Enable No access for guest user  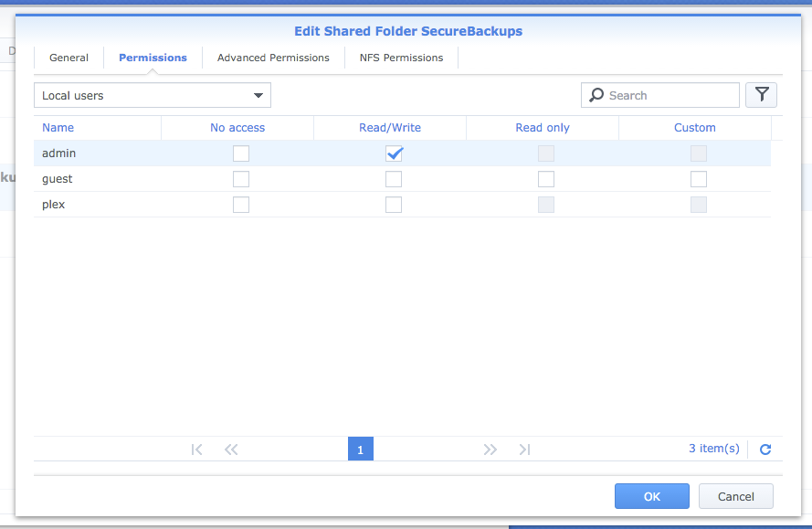click(x=241, y=179)
